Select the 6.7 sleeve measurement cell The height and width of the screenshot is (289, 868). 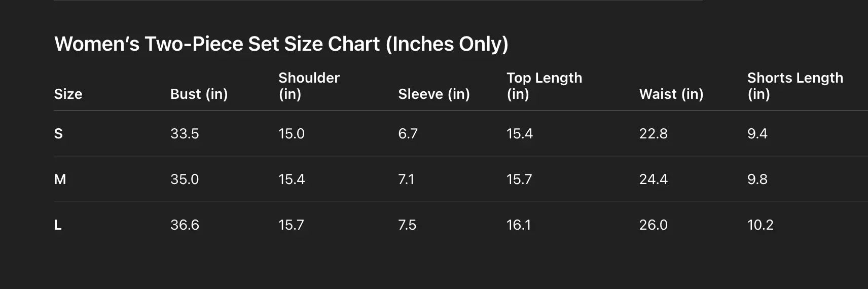tap(408, 133)
